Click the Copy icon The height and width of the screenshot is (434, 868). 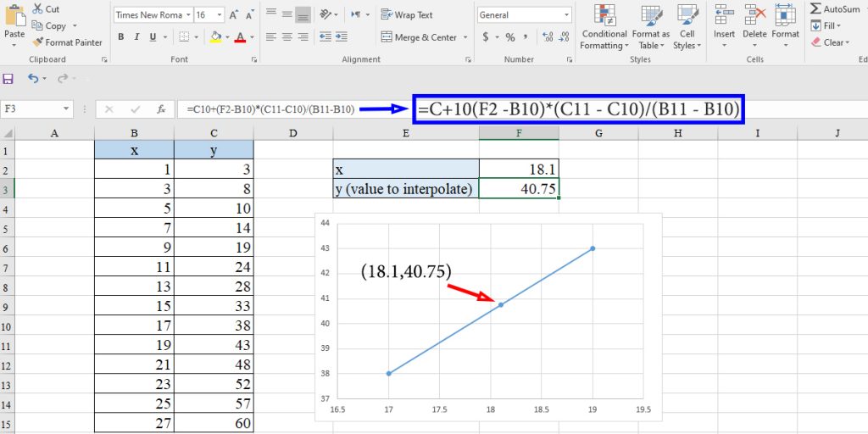37,25
